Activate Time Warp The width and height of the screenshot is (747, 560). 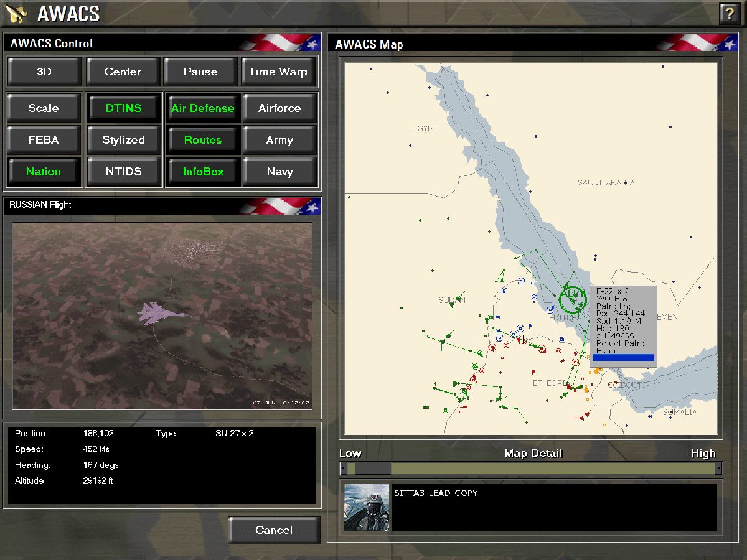click(278, 72)
